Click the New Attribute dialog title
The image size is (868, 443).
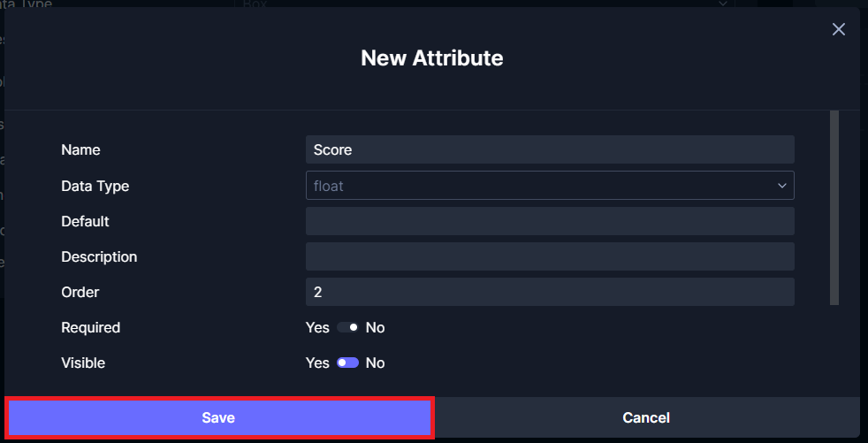[x=431, y=57]
